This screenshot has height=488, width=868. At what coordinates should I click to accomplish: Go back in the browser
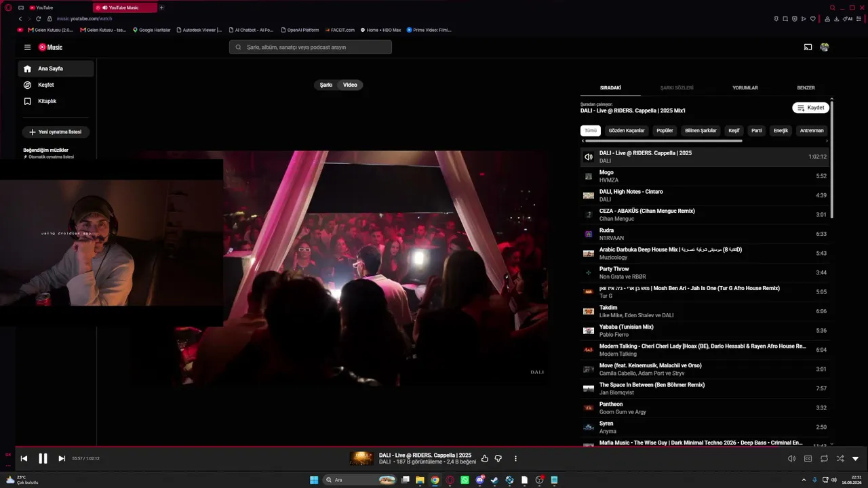click(x=20, y=19)
